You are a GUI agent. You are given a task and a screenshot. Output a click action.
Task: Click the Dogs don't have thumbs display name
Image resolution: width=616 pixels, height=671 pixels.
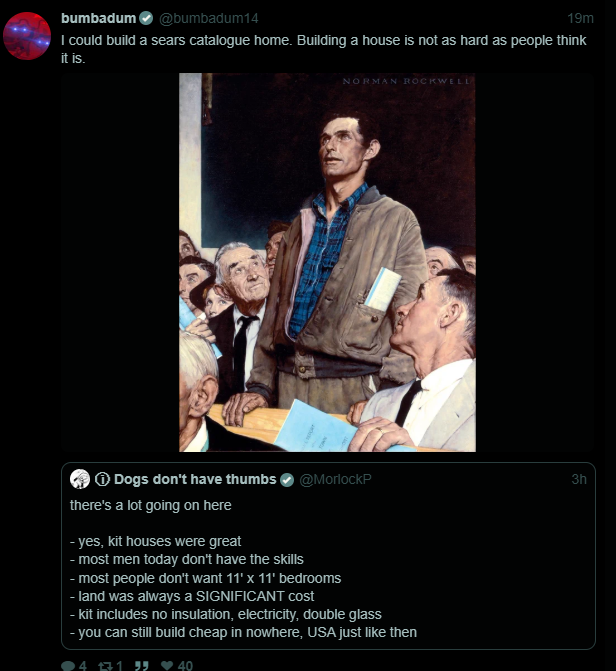pyautogui.click(x=195, y=479)
